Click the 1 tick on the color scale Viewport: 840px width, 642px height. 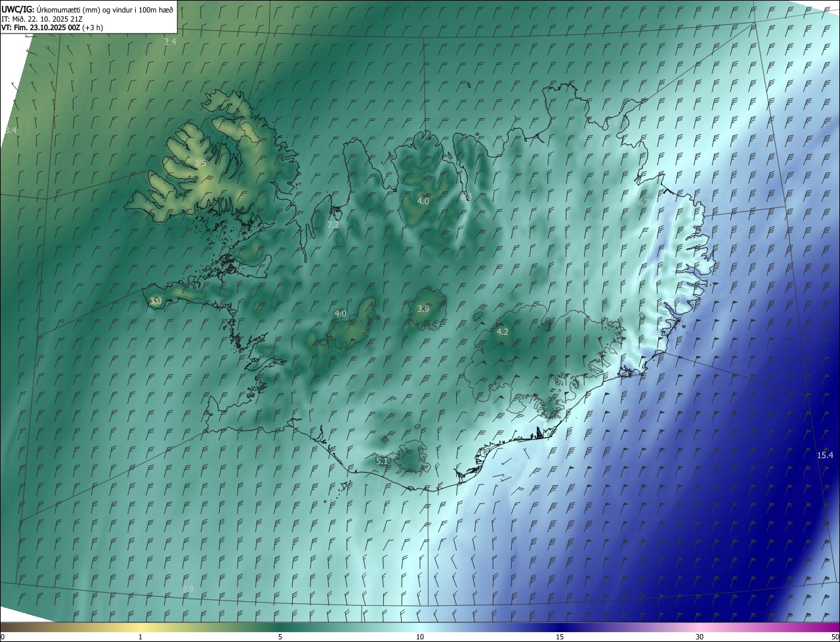click(x=140, y=637)
